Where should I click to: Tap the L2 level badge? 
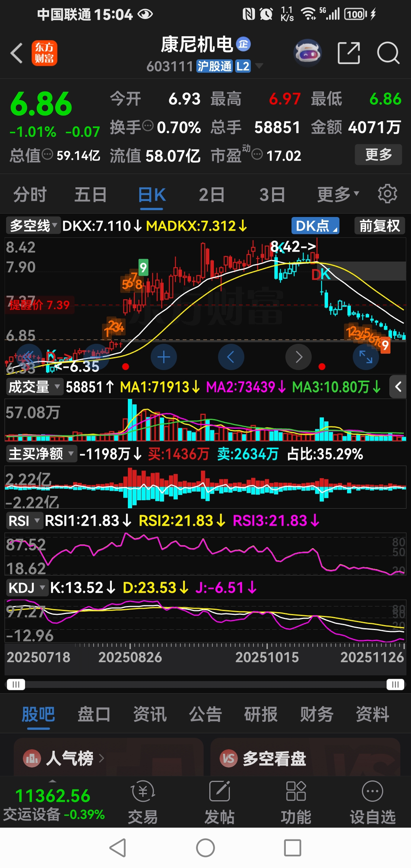click(x=243, y=66)
